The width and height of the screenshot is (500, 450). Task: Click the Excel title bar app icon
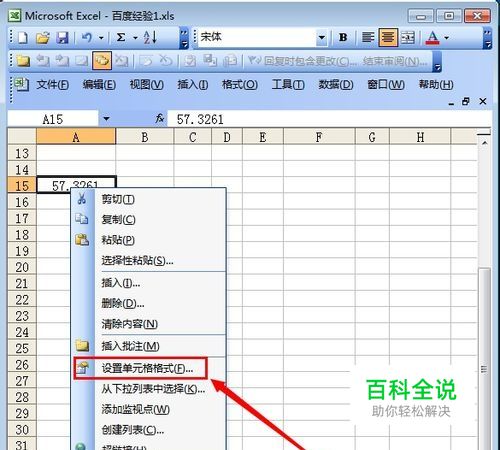pos(15,16)
